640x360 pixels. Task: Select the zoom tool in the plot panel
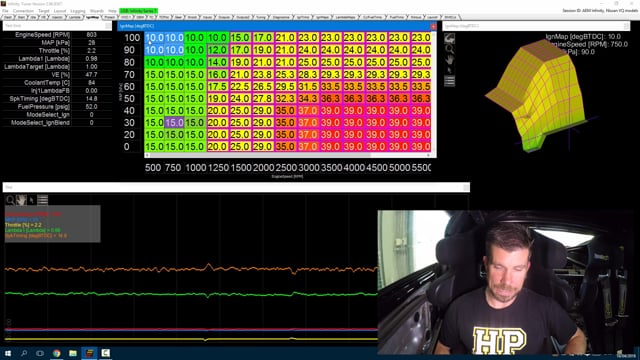click(x=11, y=200)
